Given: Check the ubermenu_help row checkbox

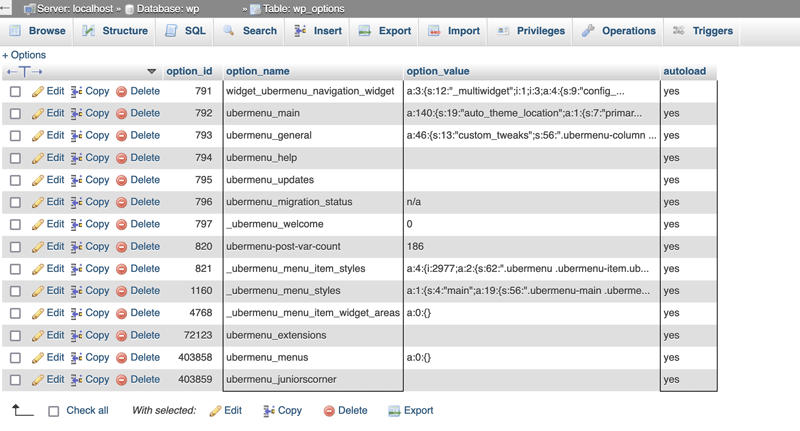Looking at the screenshot, I should point(15,158).
